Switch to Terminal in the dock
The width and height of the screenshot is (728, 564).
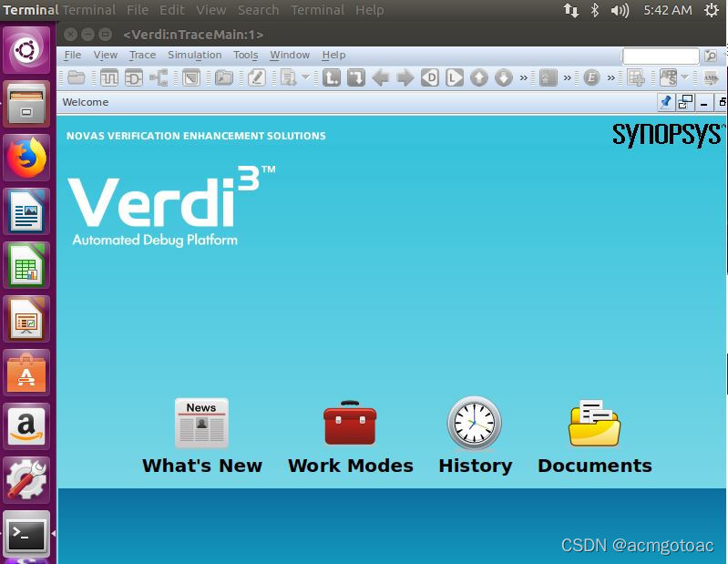click(x=26, y=534)
